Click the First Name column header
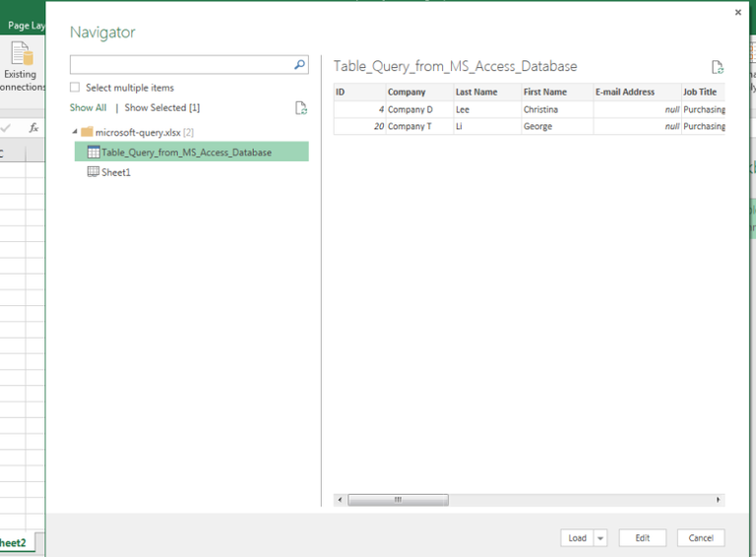The image size is (756, 557). click(x=557, y=93)
